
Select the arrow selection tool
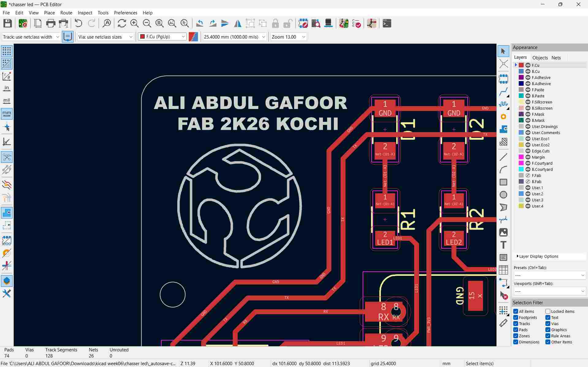[x=503, y=51]
